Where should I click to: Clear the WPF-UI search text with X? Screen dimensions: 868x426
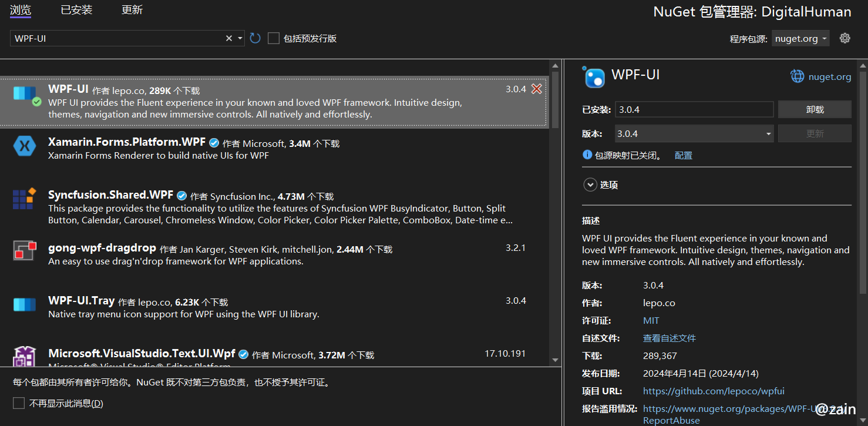click(x=229, y=38)
